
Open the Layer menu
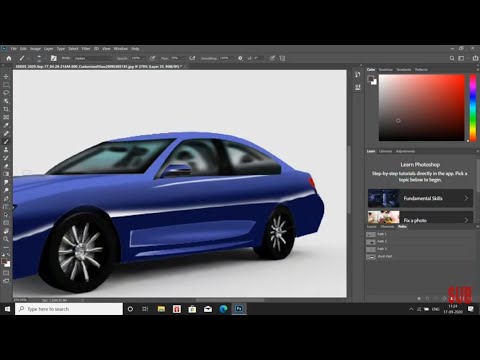(x=49, y=49)
